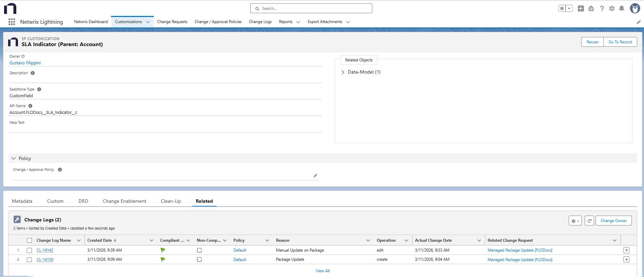
Task: Click View All change logs
Action: click(x=323, y=271)
